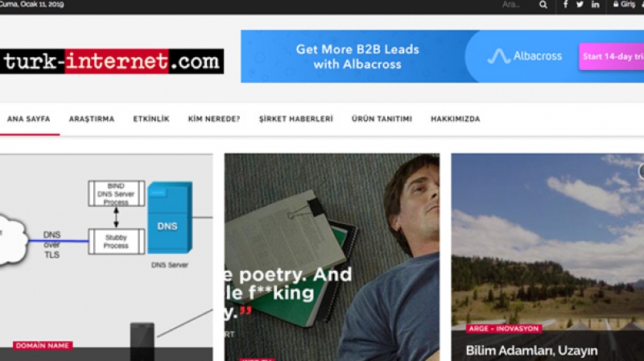Click the turk-internet.com logo

112,61
